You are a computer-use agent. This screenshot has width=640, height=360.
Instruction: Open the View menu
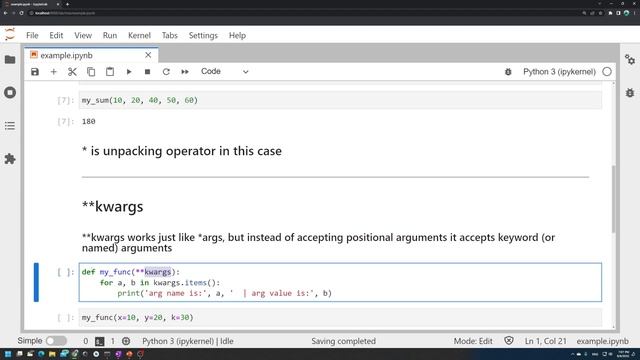point(83,36)
